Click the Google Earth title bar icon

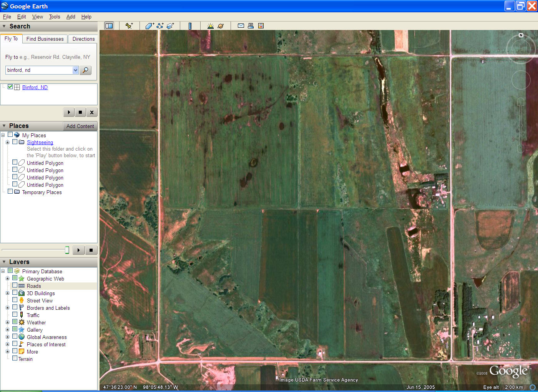pos(5,6)
